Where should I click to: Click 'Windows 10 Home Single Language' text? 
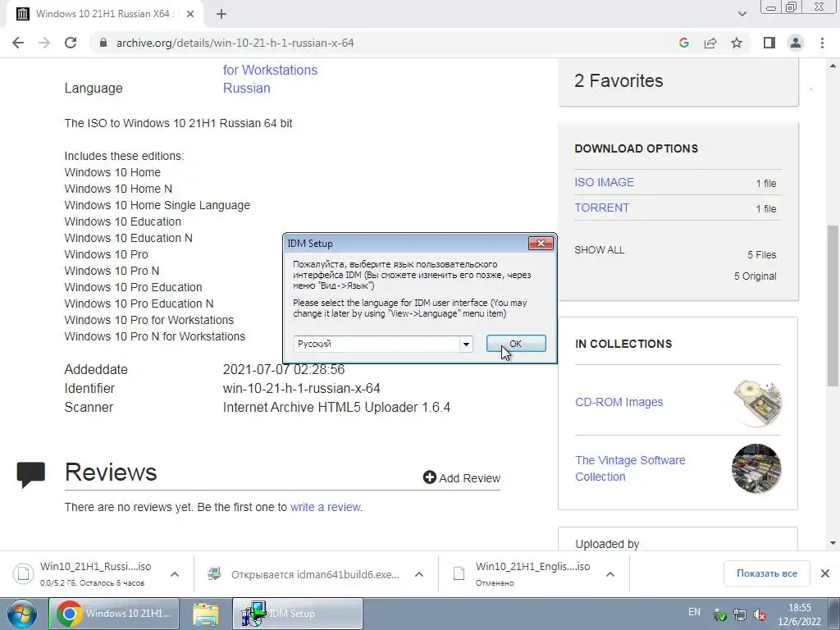click(x=157, y=205)
